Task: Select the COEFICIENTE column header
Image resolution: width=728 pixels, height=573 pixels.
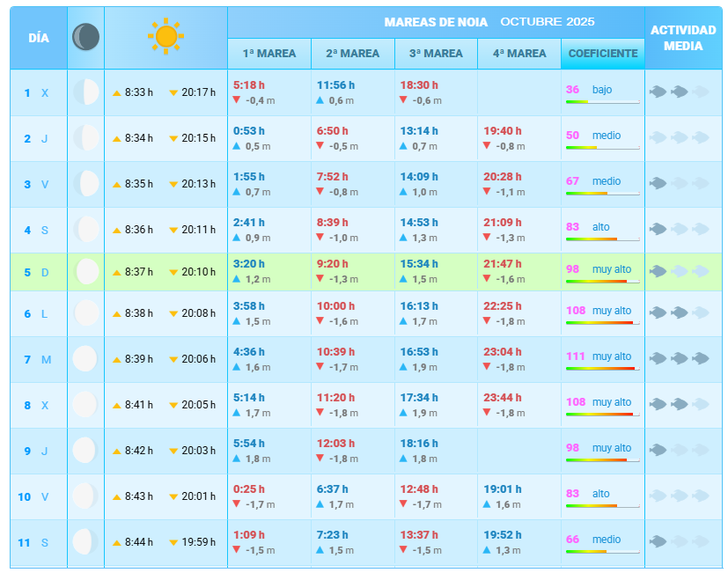Action: click(603, 54)
